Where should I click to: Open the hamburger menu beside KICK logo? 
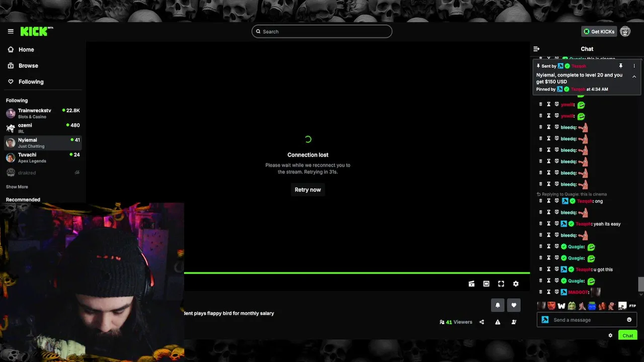pyautogui.click(x=11, y=31)
